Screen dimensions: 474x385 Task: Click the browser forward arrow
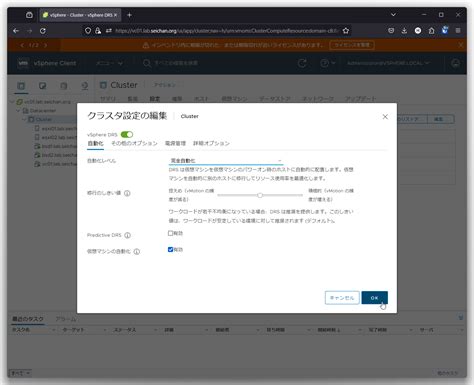coord(30,31)
